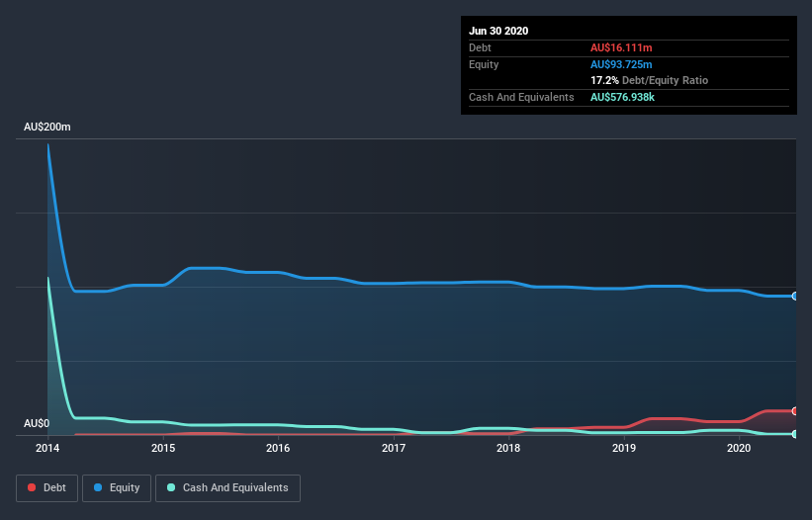Click the 17.2% Debt/Equity Ratio text
This screenshot has height=520, width=812.
pyautogui.click(x=650, y=80)
